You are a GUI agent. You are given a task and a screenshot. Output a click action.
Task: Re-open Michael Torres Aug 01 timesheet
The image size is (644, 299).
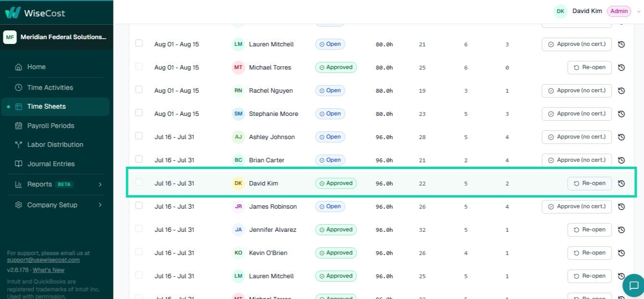pyautogui.click(x=589, y=67)
